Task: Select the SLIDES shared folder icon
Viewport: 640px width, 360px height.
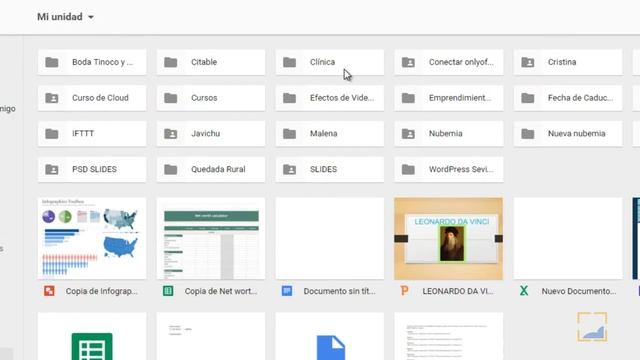Action: pyautogui.click(x=289, y=169)
